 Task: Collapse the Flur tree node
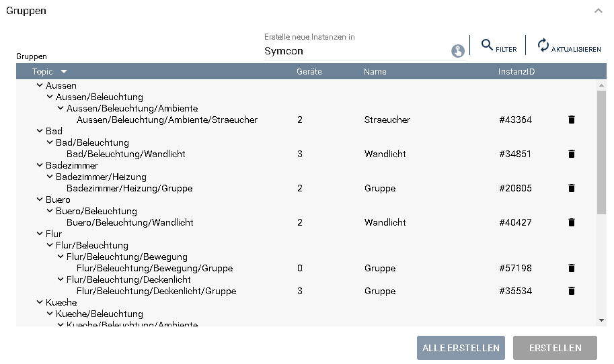pyautogui.click(x=40, y=234)
